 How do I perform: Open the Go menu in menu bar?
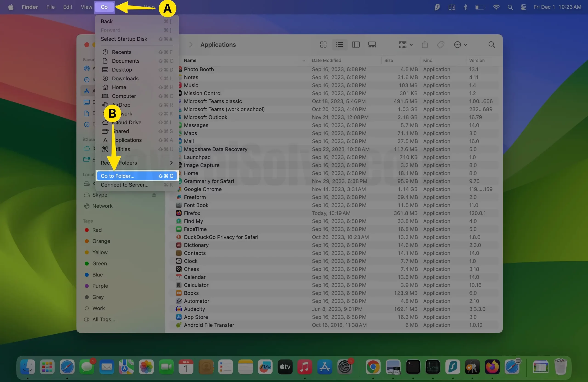104,7
